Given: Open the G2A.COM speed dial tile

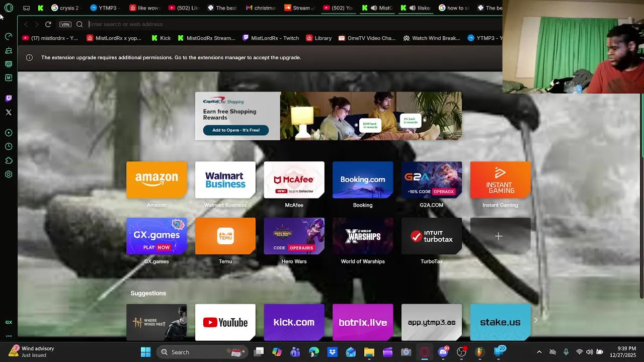Looking at the screenshot, I should click(432, 179).
